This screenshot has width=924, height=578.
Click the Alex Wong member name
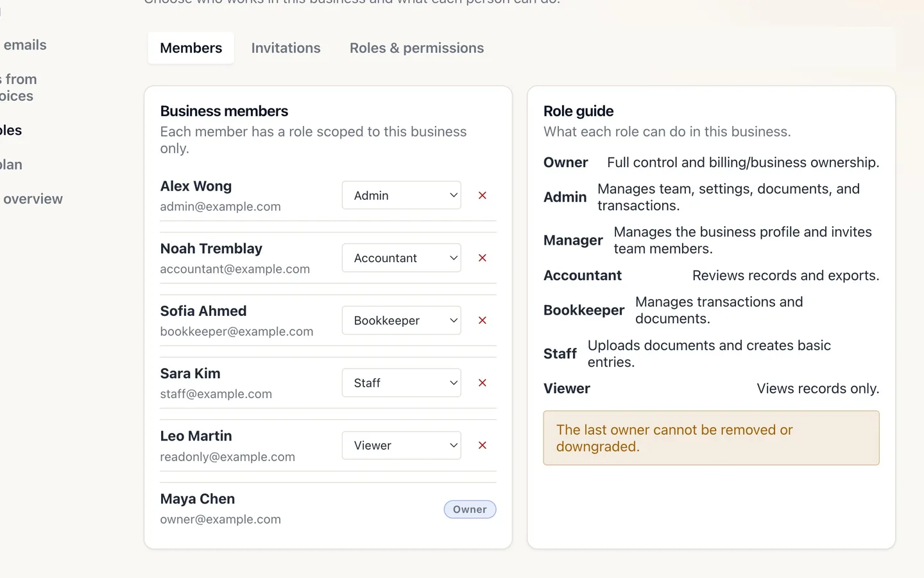coord(196,186)
